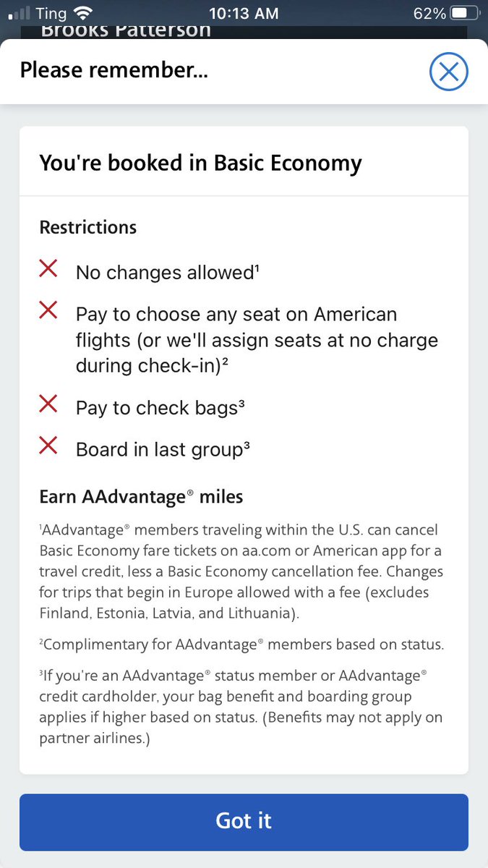Click red X beside Board in last group
488x868 pixels.
[48, 446]
